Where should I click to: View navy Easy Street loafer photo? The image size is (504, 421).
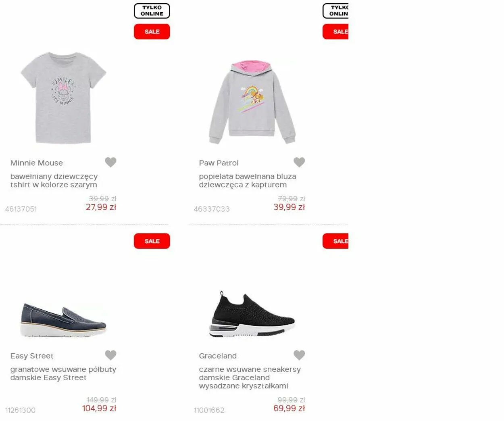tap(63, 320)
